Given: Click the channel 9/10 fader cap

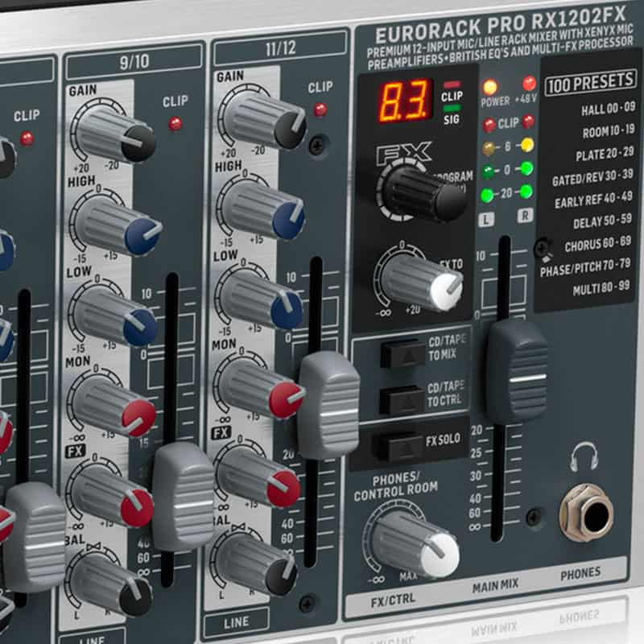Looking at the screenshot, I should click(184, 496).
